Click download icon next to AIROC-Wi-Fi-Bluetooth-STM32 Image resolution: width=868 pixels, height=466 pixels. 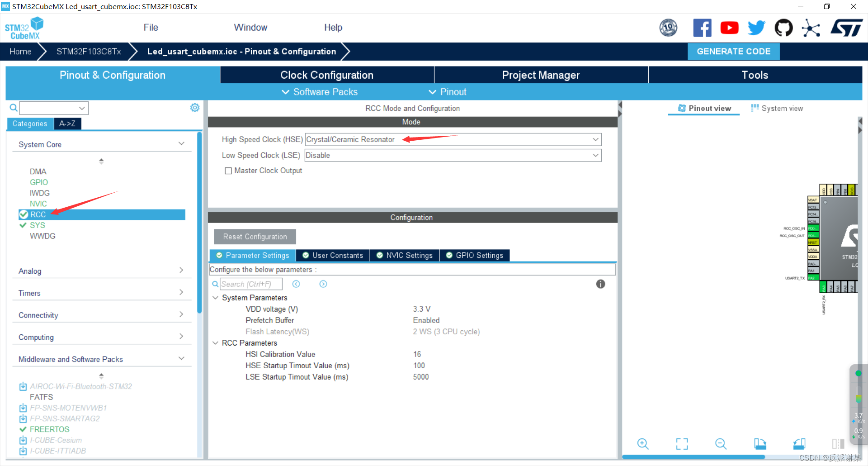click(x=23, y=386)
